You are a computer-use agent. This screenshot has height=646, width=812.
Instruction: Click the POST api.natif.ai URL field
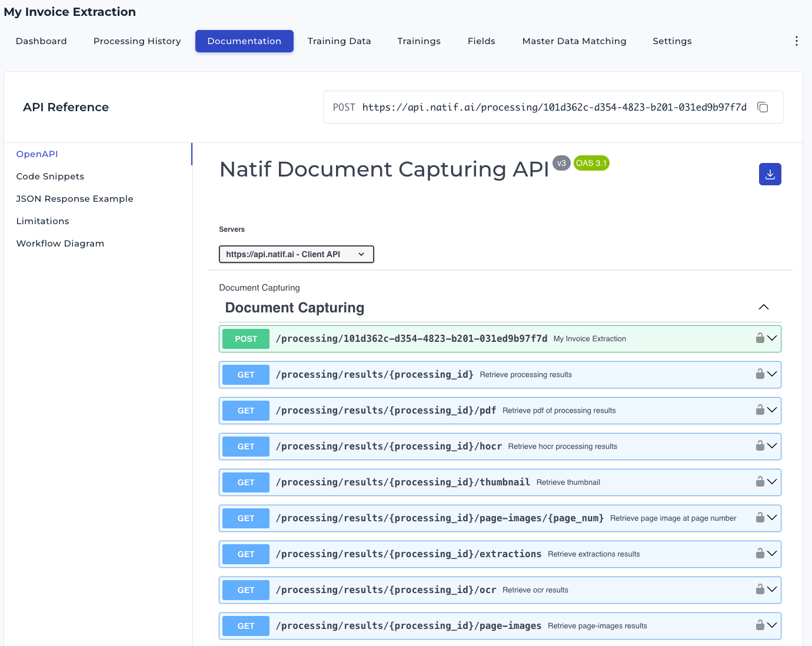pyautogui.click(x=553, y=107)
